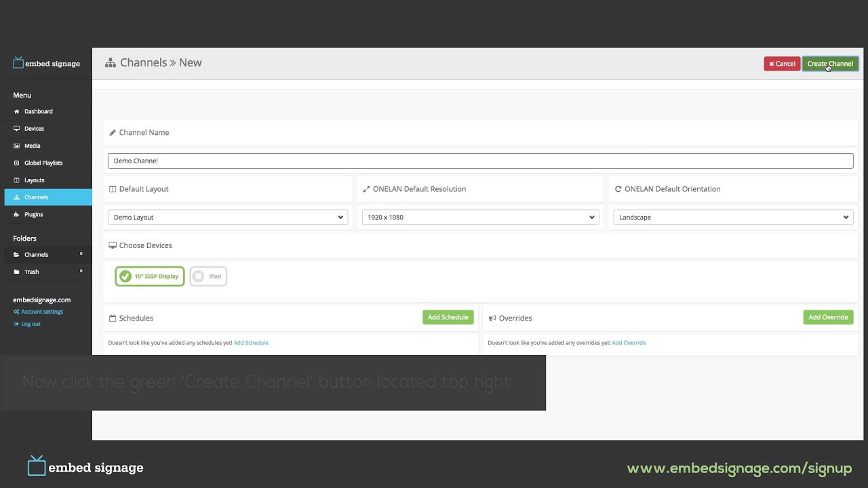Click the embed signage logo at bottom left

coord(85,466)
